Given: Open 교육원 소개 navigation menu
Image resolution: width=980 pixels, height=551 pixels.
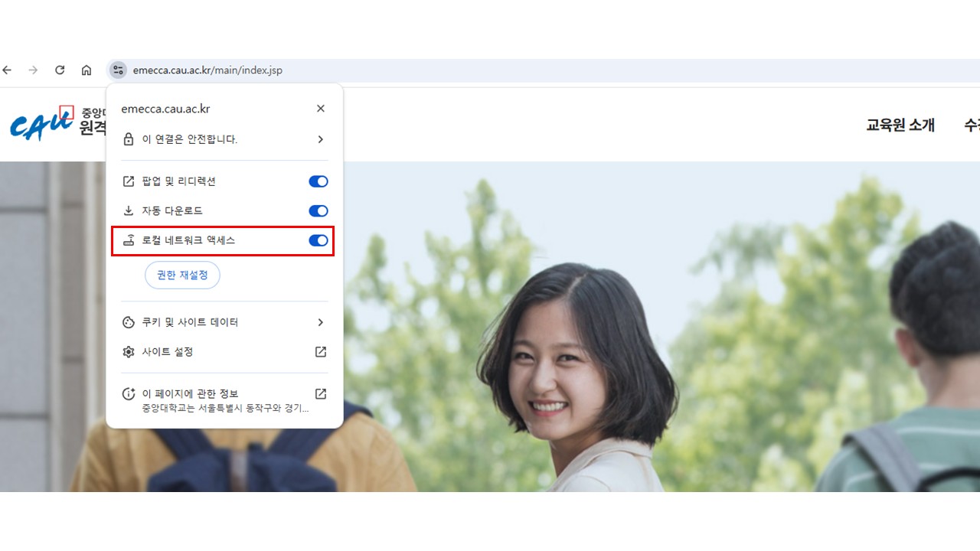Looking at the screenshot, I should [900, 126].
